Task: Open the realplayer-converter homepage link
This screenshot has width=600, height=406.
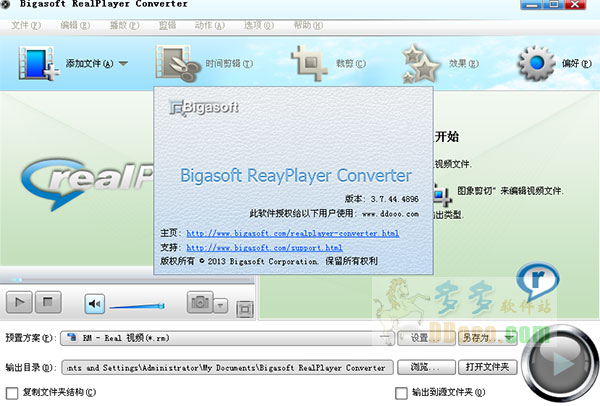Action: pyautogui.click(x=293, y=233)
